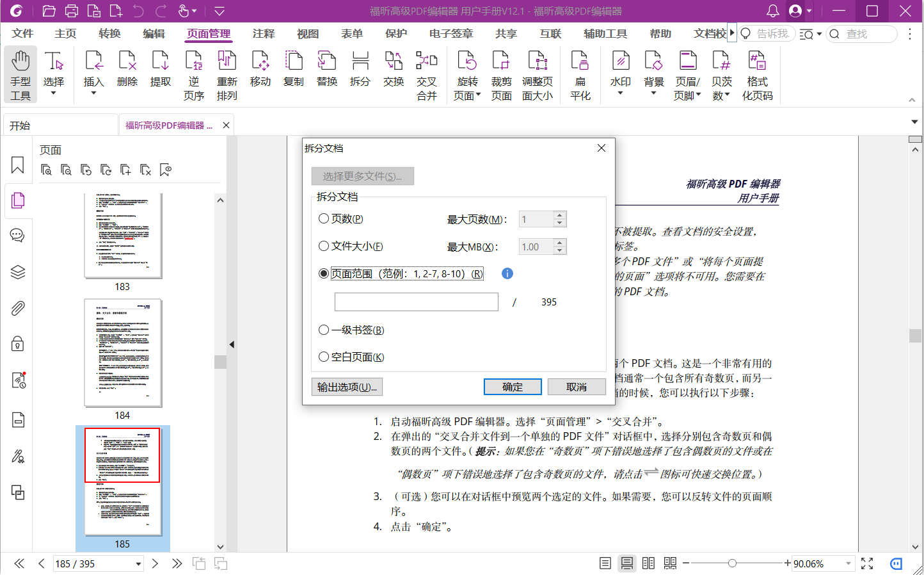Select the 页数(P) radio button
924x575 pixels.
[x=324, y=218]
